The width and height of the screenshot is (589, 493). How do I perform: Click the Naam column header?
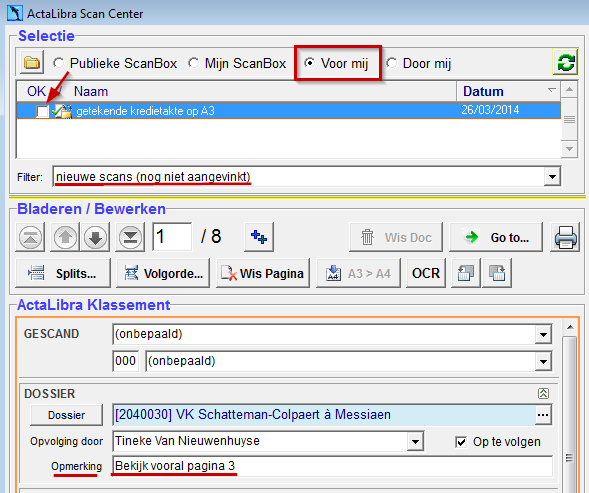point(91,91)
